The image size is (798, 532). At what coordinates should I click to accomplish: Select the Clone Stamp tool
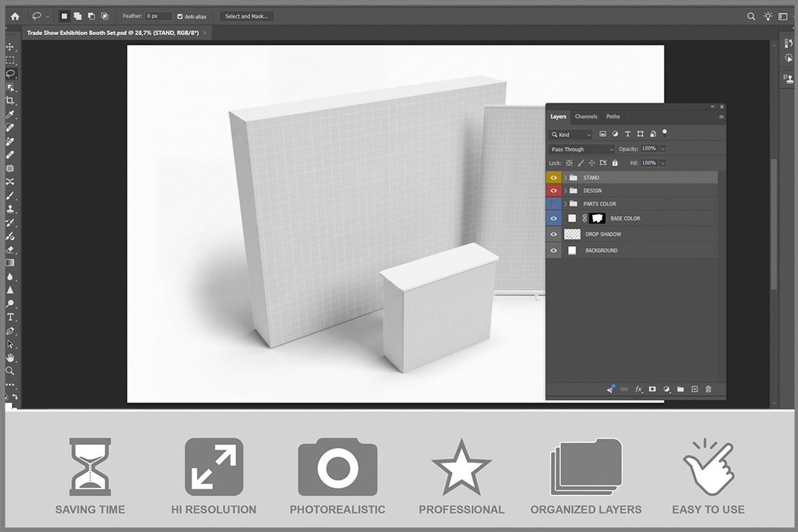pyautogui.click(x=10, y=209)
